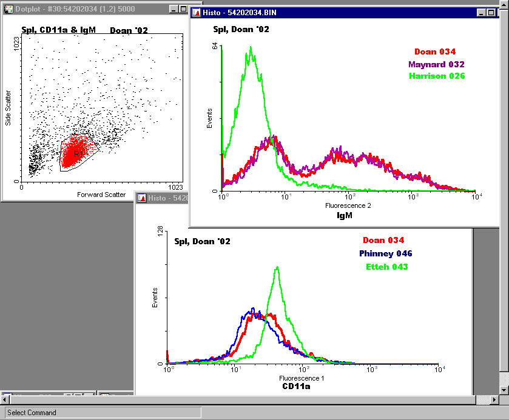This screenshot has width=509, height=420.
Task: Minimize the Dotplot window
Action: (x=174, y=10)
